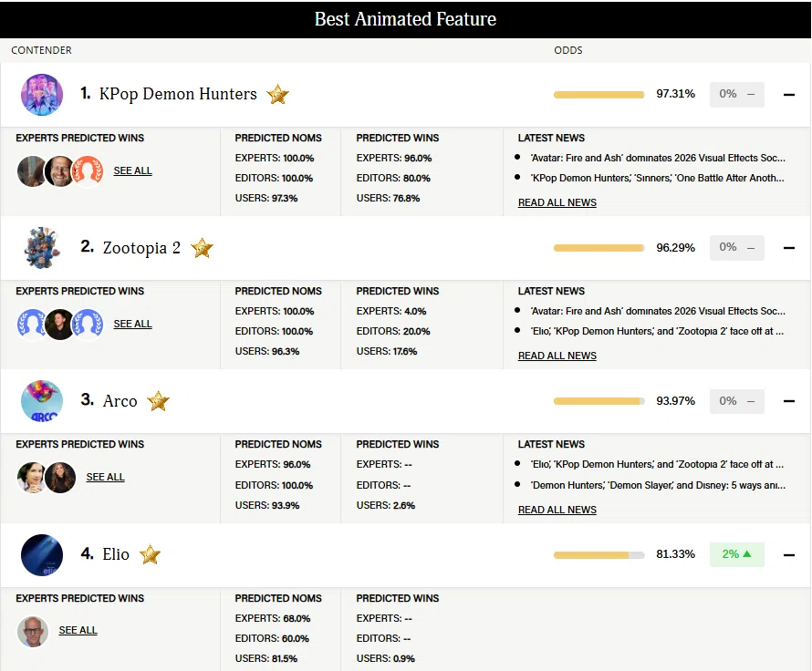Click the 97.31% odds bar for KPop Demon Hunters
This screenshot has height=671, width=812.
pyautogui.click(x=599, y=95)
